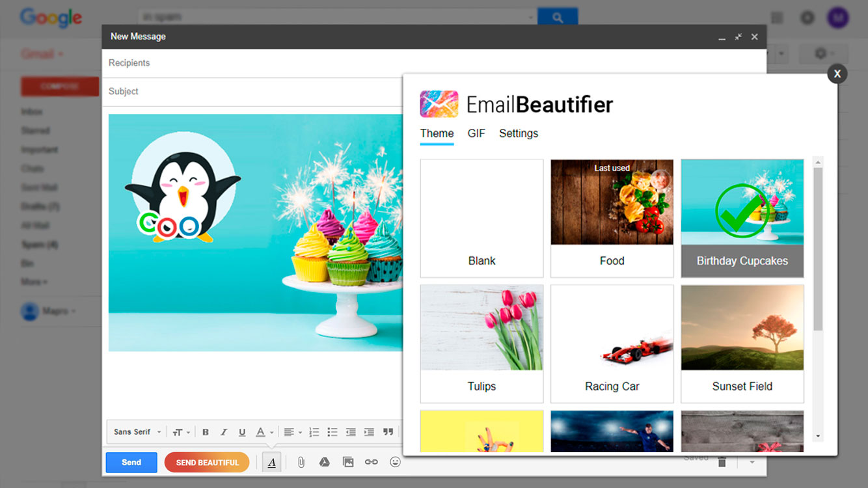
Task: Toggle bold formatting in compose toolbar
Action: tap(206, 432)
